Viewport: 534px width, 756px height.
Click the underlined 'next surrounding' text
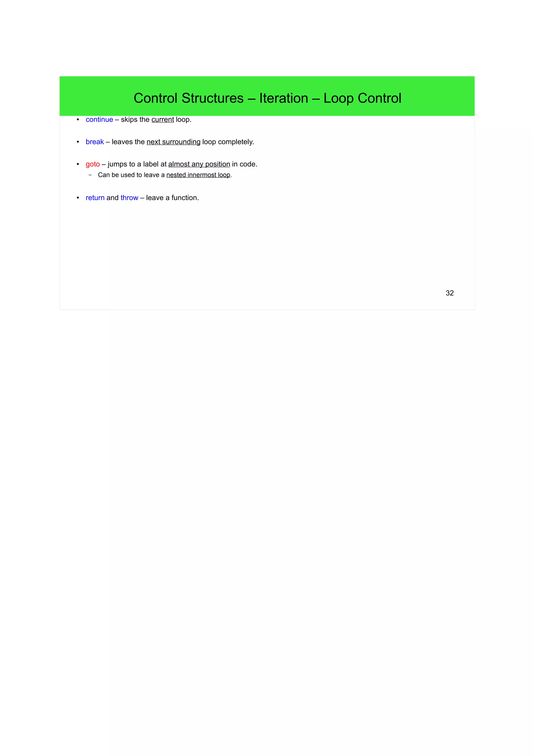[x=173, y=142]
